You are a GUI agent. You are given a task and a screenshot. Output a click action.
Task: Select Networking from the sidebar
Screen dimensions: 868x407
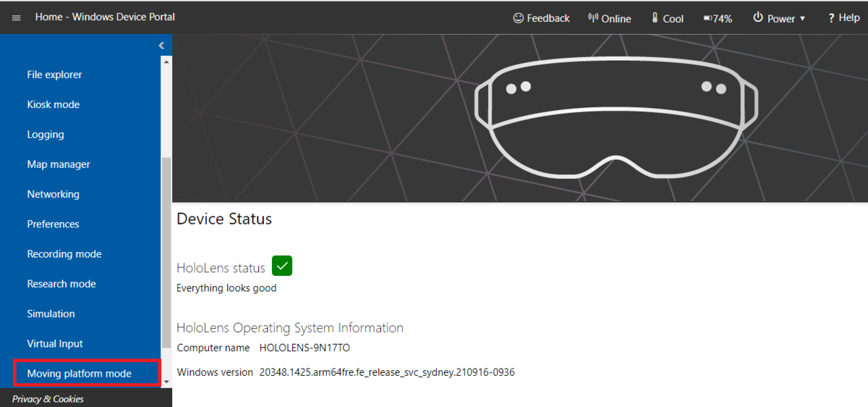click(53, 194)
